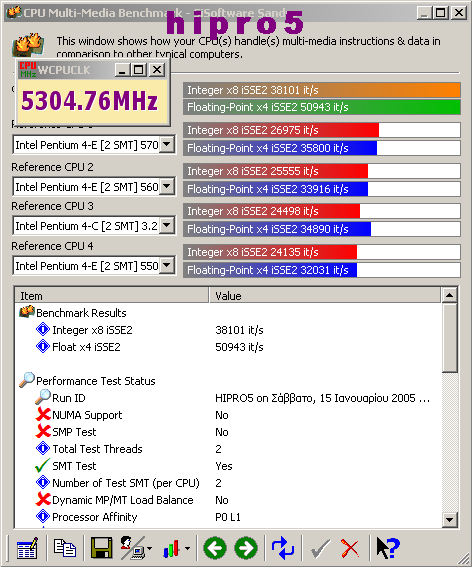Viewport: 472px width, 567px height.
Task: Click the green Floating-Point 50943 it/s bar
Action: coord(322,107)
